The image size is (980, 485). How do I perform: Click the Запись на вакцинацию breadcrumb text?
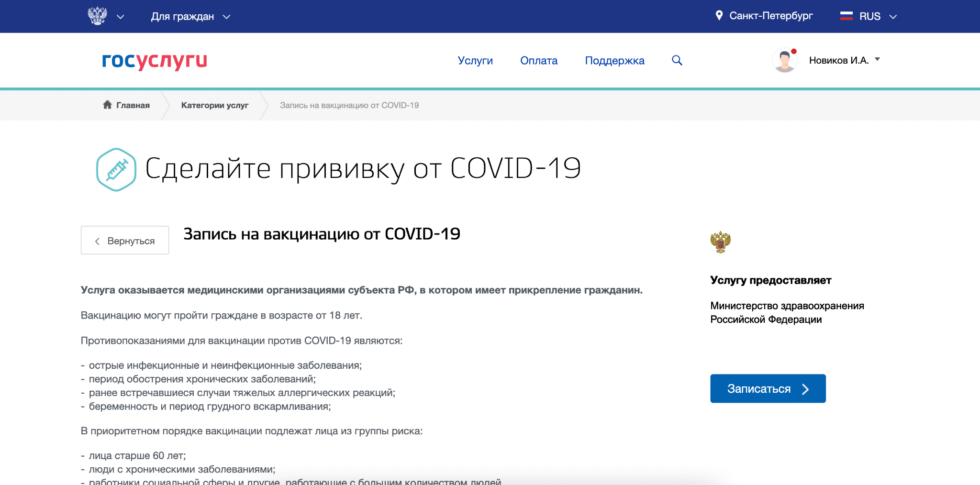click(x=349, y=105)
